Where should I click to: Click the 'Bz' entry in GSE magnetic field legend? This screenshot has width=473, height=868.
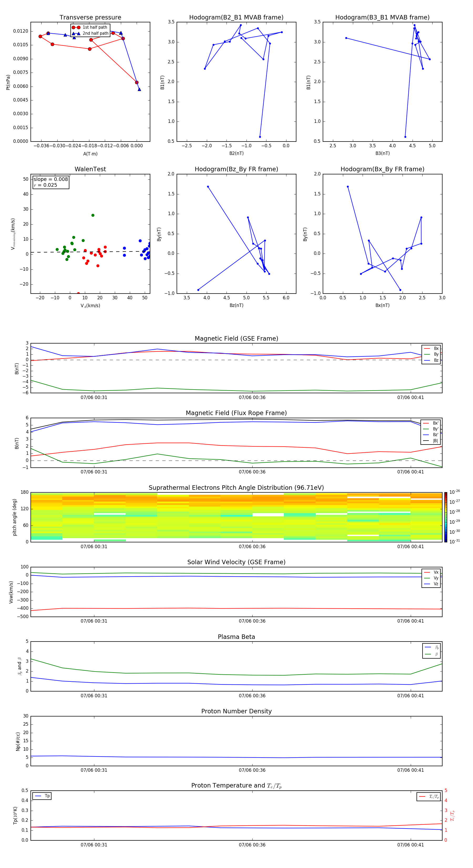pyautogui.click(x=431, y=360)
